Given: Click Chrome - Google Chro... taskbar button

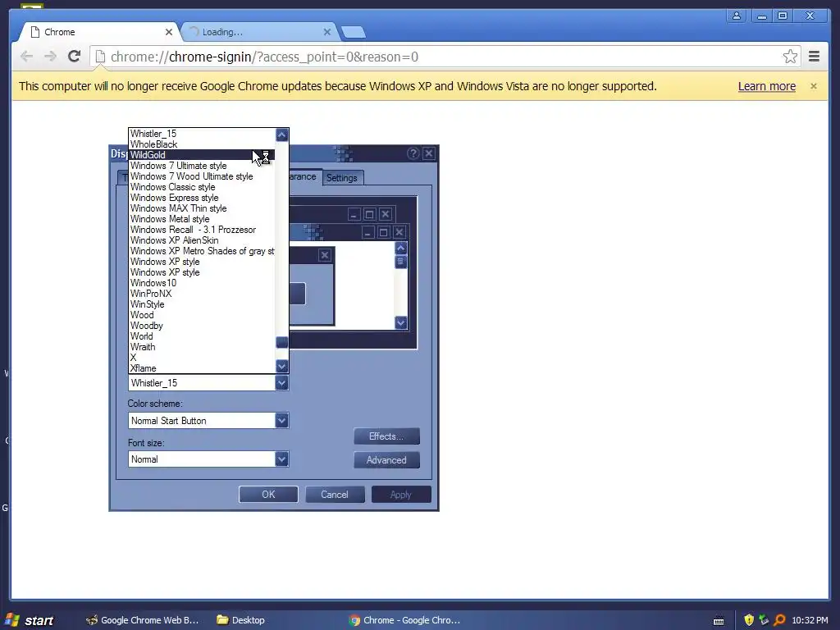Looking at the screenshot, I should pos(404,620).
